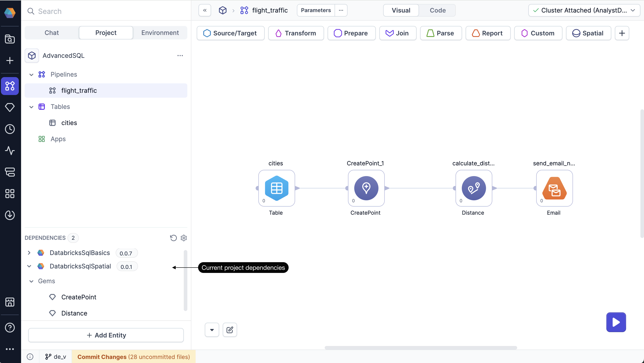Open the fabric storage icon in sidebar
This screenshot has height=363, width=644.
click(x=10, y=172)
